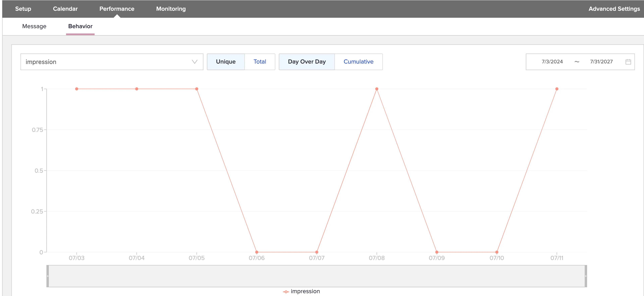
Task: Click the 07/10 data point at zero
Action: 496,252
